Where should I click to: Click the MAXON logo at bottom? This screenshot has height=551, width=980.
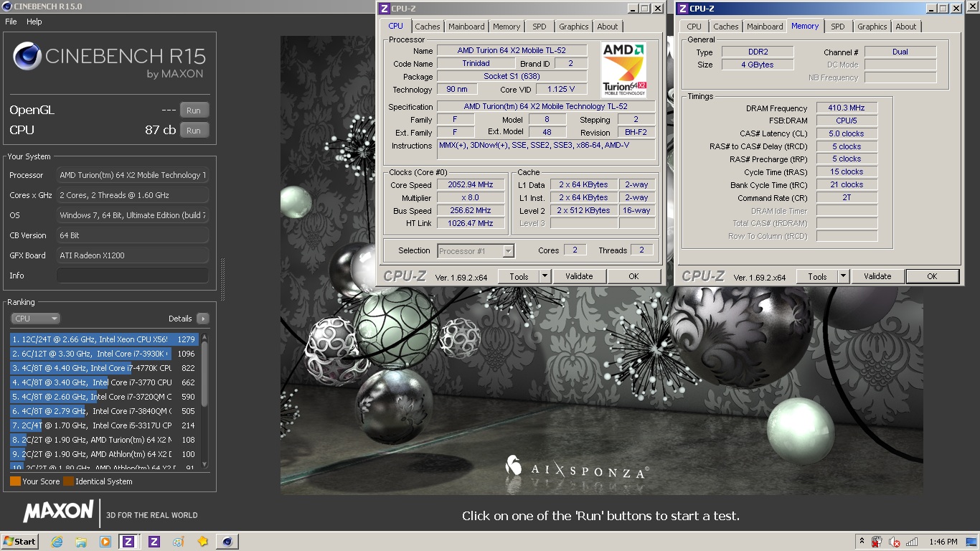58,512
